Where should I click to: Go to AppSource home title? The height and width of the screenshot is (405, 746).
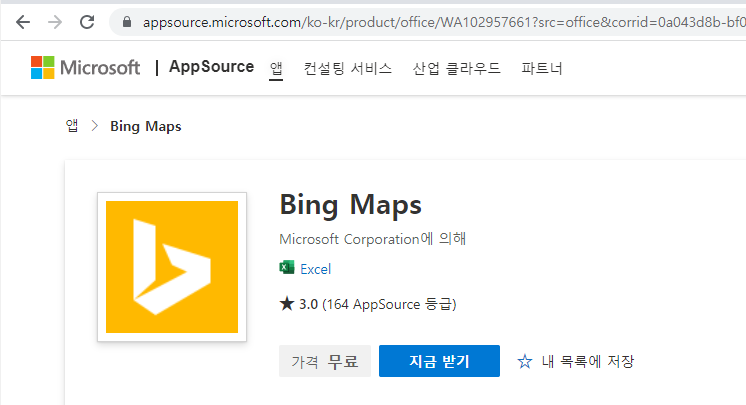coord(211,67)
